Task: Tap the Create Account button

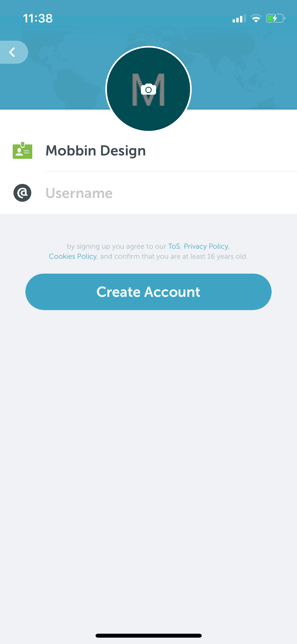Action: coord(148,292)
